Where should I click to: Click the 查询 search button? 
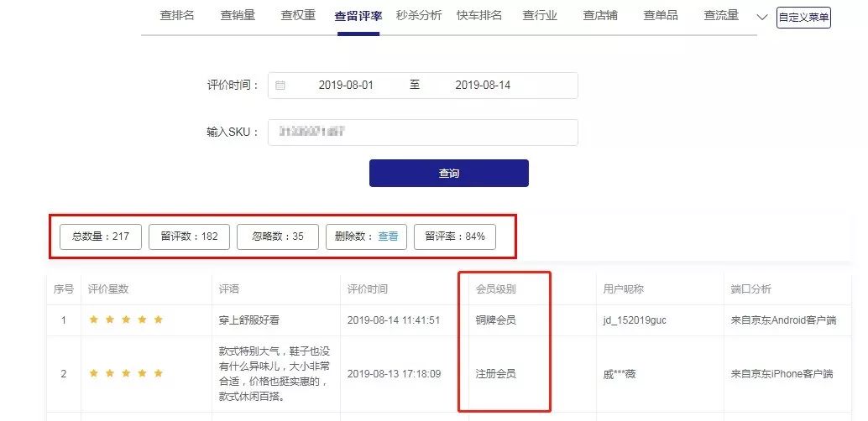pyautogui.click(x=449, y=173)
